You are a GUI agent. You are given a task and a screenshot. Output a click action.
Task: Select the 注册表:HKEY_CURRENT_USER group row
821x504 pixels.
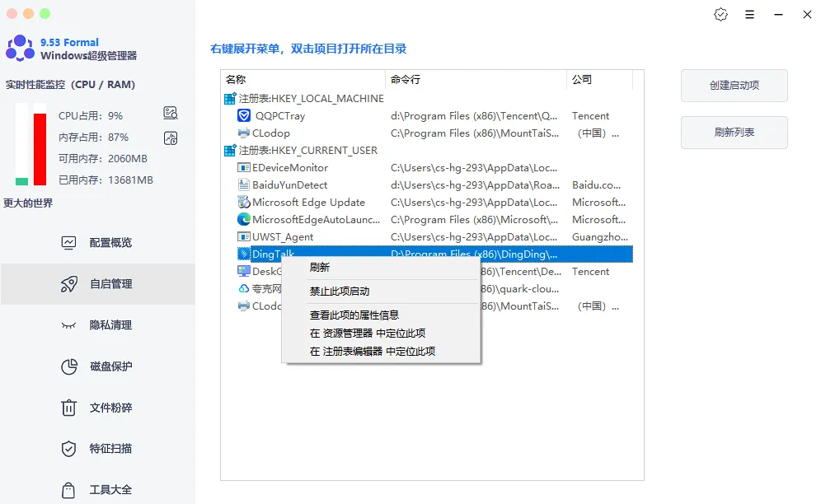(x=308, y=150)
